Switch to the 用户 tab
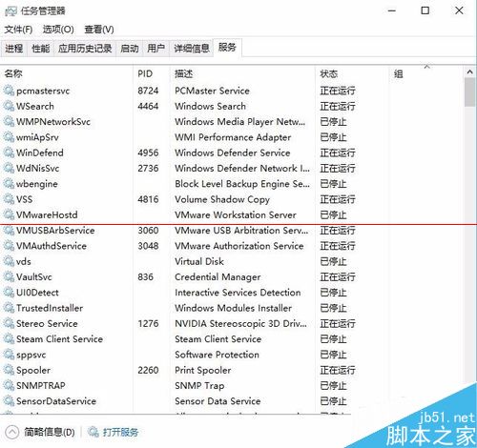 [156, 49]
